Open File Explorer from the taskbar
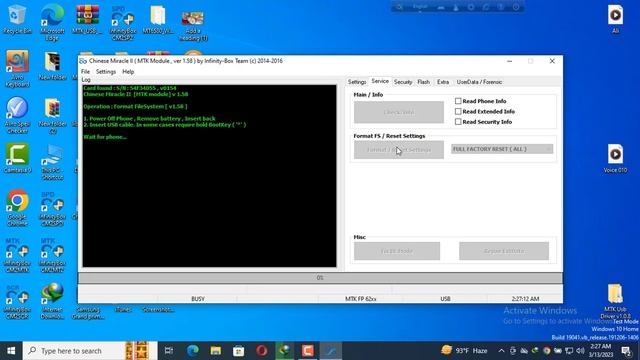640x360 pixels. click(x=216, y=351)
